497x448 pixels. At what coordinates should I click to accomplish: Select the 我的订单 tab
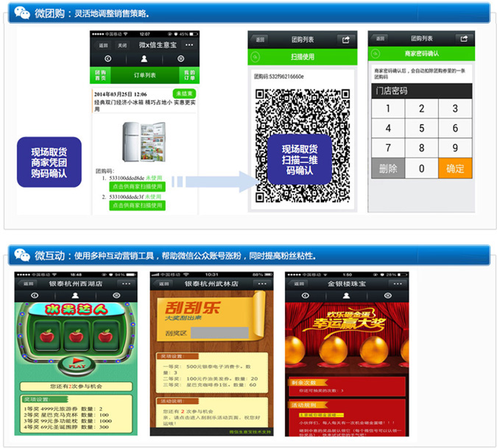(189, 74)
